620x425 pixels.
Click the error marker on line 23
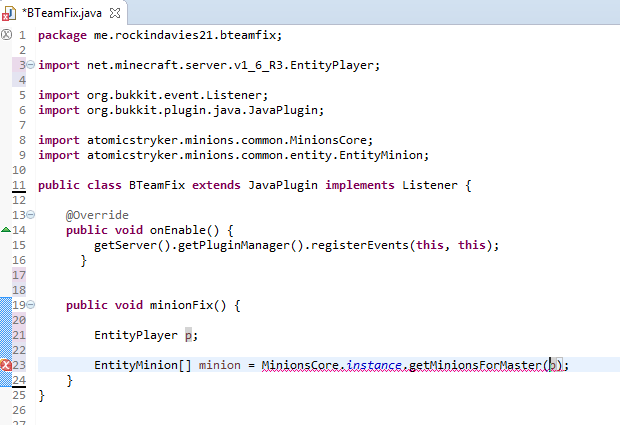click(x=6, y=365)
